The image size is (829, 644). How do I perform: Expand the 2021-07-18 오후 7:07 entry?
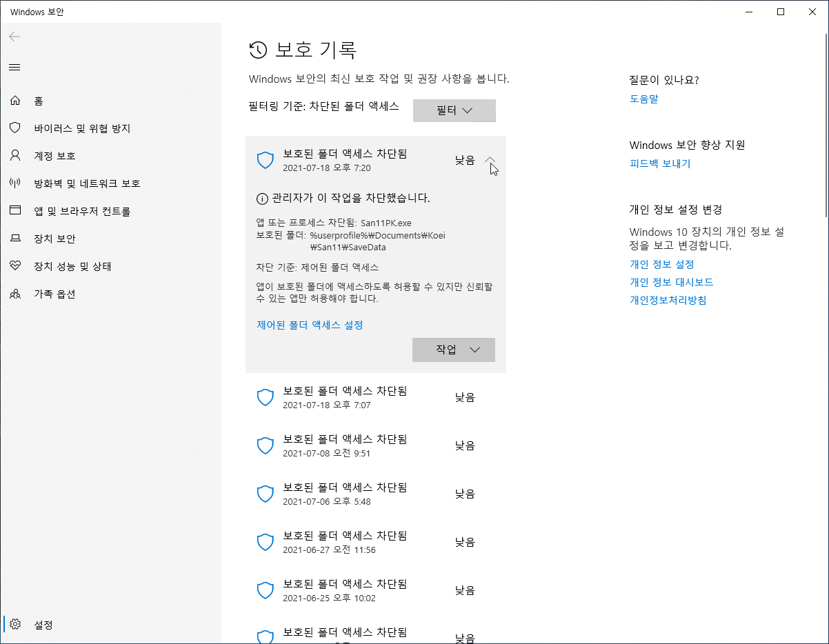pyautogui.click(x=376, y=397)
